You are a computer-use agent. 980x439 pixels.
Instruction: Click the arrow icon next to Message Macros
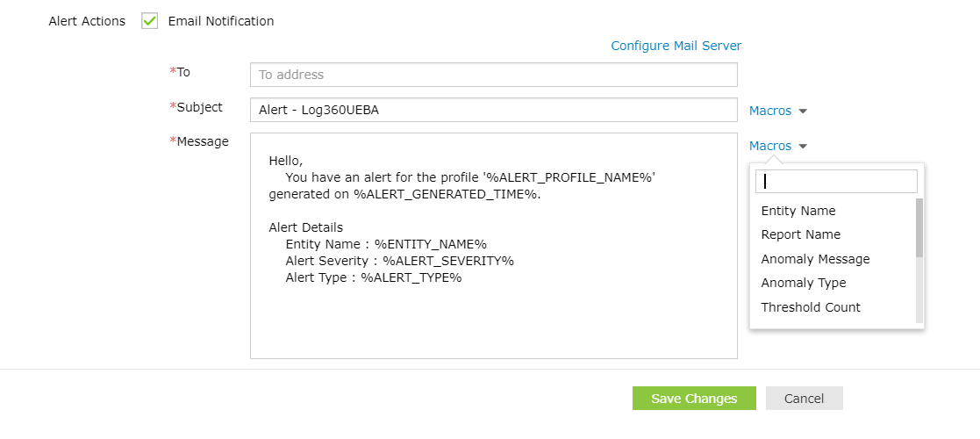click(803, 147)
